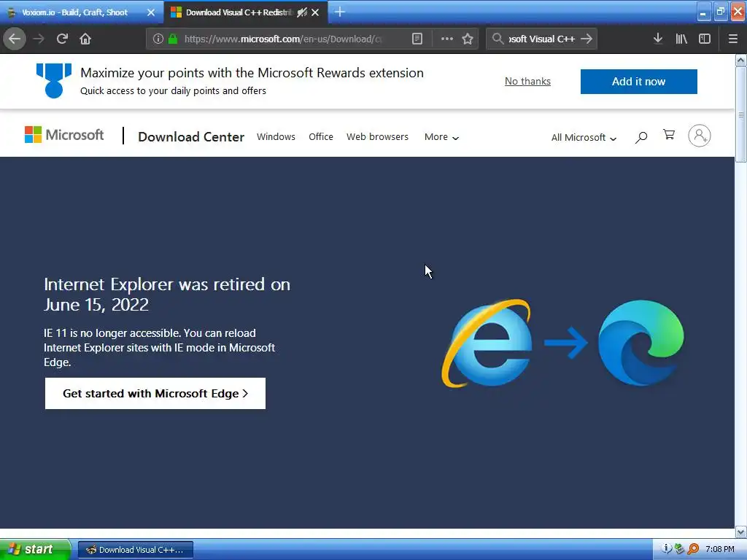Screen dimensions: 747x560
Task: Submit search with the arrow button
Action: (587, 39)
